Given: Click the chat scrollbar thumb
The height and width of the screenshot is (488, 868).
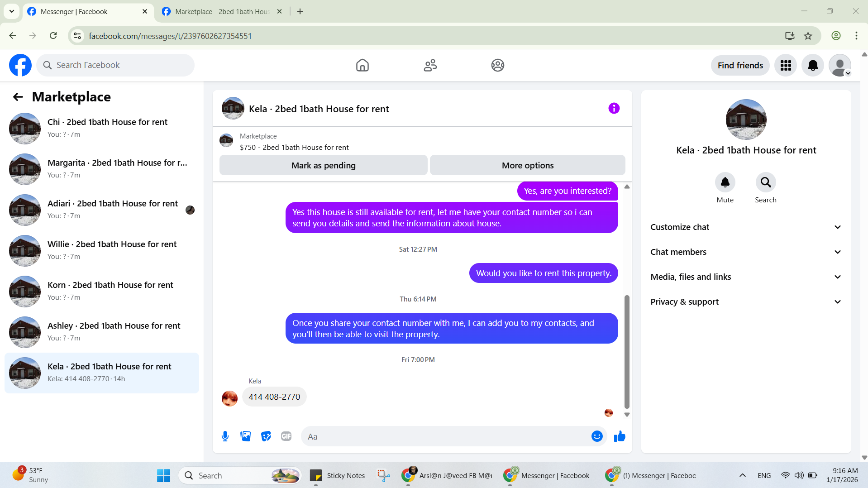Looking at the screenshot, I should (x=627, y=352).
